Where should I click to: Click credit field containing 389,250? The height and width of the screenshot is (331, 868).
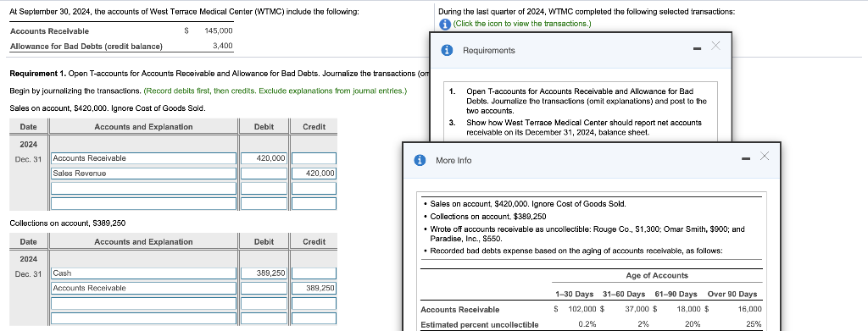point(314,289)
